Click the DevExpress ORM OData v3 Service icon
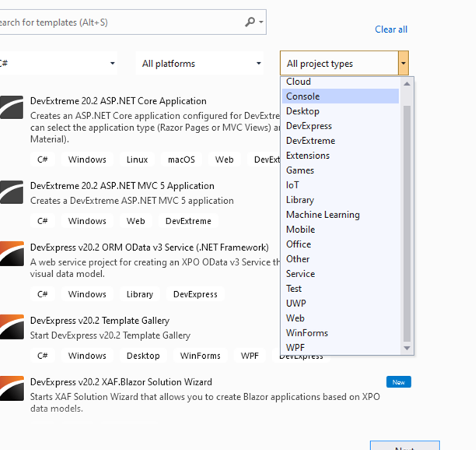Image resolution: width=476 pixels, height=450 pixels. pyautogui.click(x=12, y=253)
